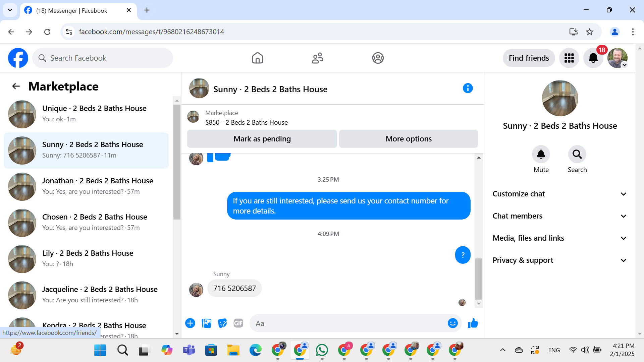
Task: Click the Mark as pending button
Action: [x=262, y=139]
